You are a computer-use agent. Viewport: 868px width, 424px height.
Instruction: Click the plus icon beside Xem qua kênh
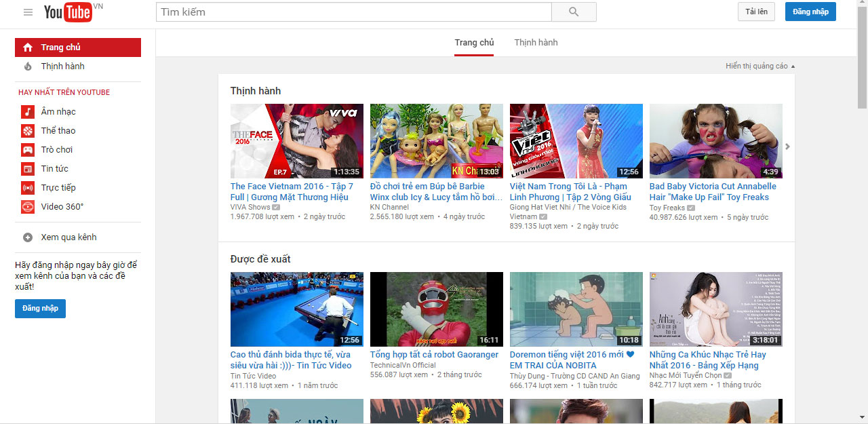point(28,237)
